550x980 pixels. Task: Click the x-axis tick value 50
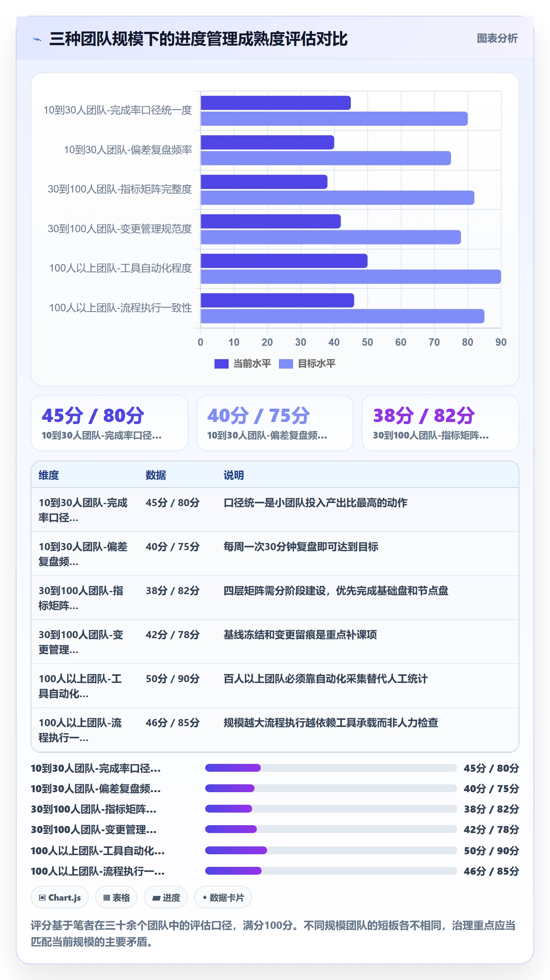(367, 342)
